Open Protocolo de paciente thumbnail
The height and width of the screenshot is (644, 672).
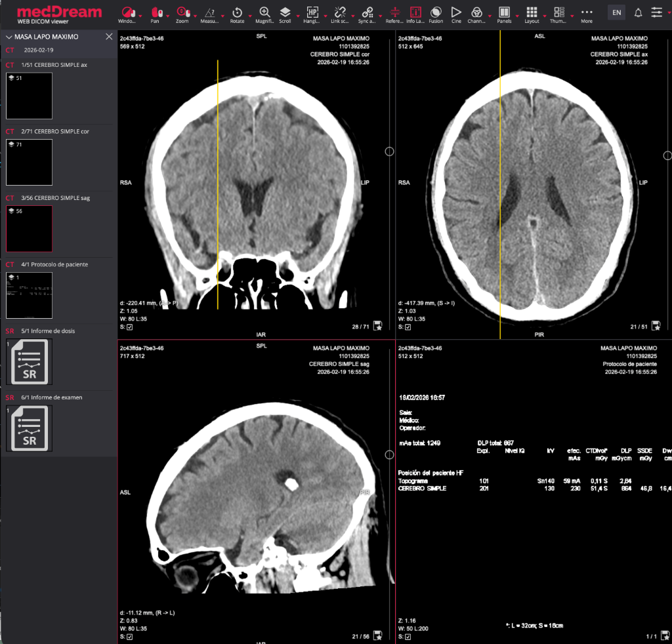pos(29,296)
